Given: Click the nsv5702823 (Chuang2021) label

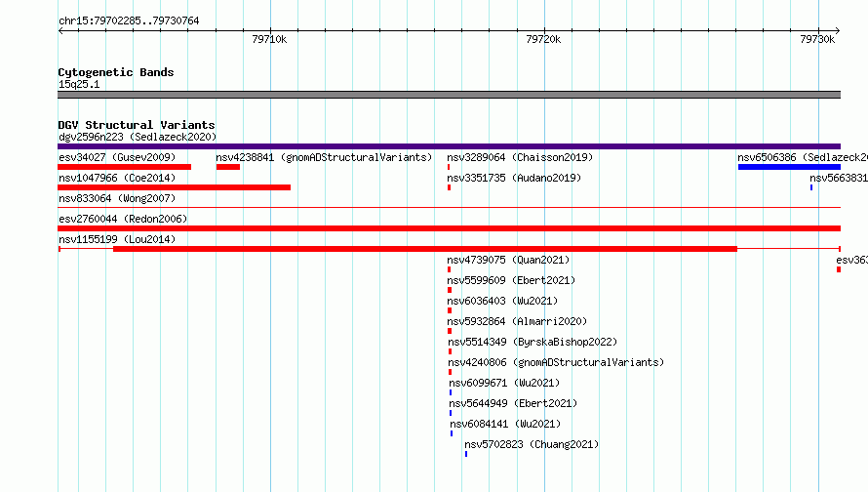Looking at the screenshot, I should pos(532,444).
